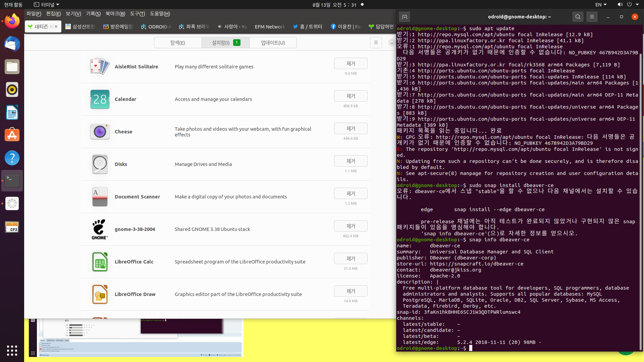This screenshot has width=644, height=362.
Task: Remove Calendar with its 제거 button
Action: tap(351, 96)
